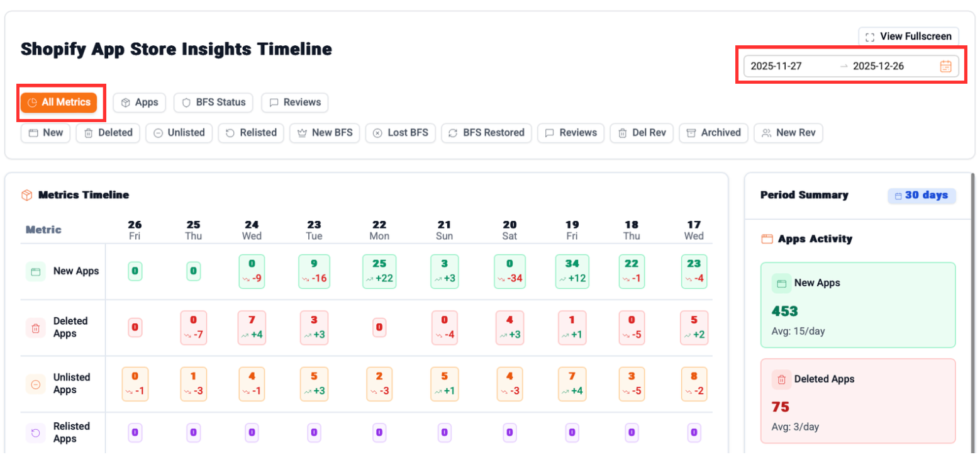Select the All Metrics tab
This screenshot has width=980, height=462.
(60, 102)
